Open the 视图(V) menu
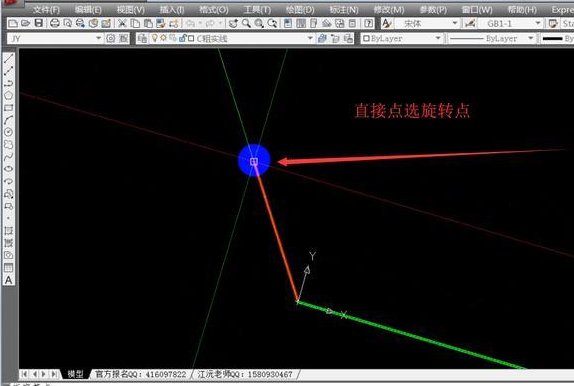Image resolution: width=574 pixels, height=386 pixels. 131,10
